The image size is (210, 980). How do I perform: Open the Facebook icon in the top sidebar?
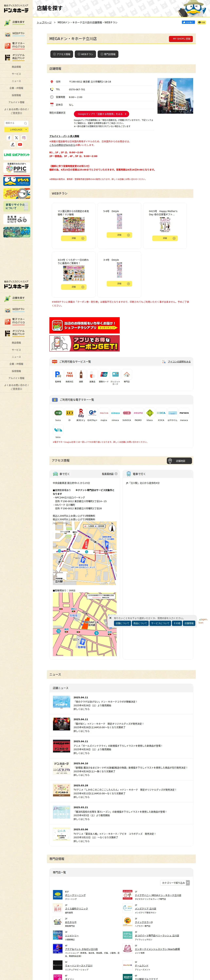[x=9, y=138]
